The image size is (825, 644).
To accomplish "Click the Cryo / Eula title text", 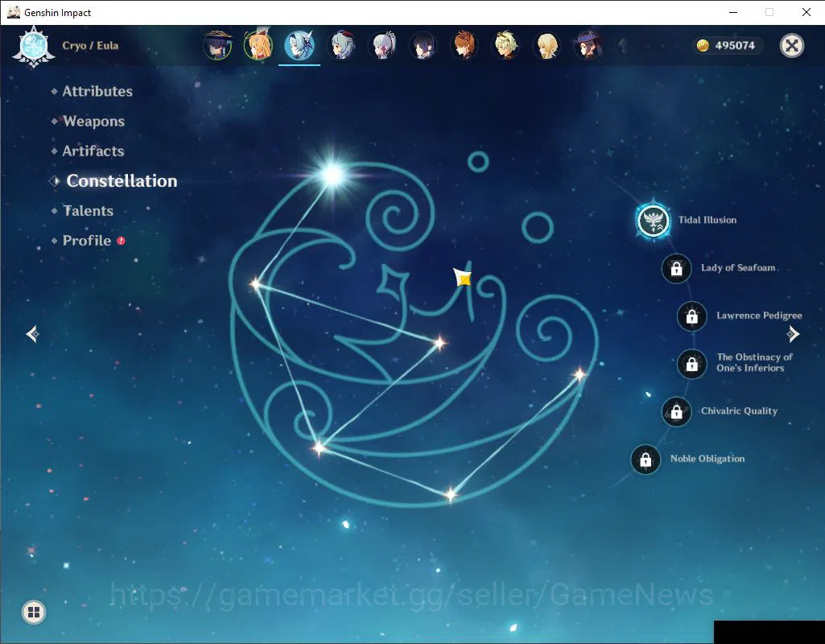I will click(x=90, y=46).
